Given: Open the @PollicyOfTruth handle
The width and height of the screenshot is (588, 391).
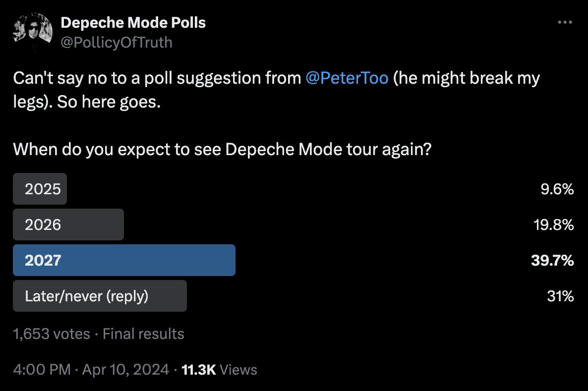Looking at the screenshot, I should (x=116, y=42).
